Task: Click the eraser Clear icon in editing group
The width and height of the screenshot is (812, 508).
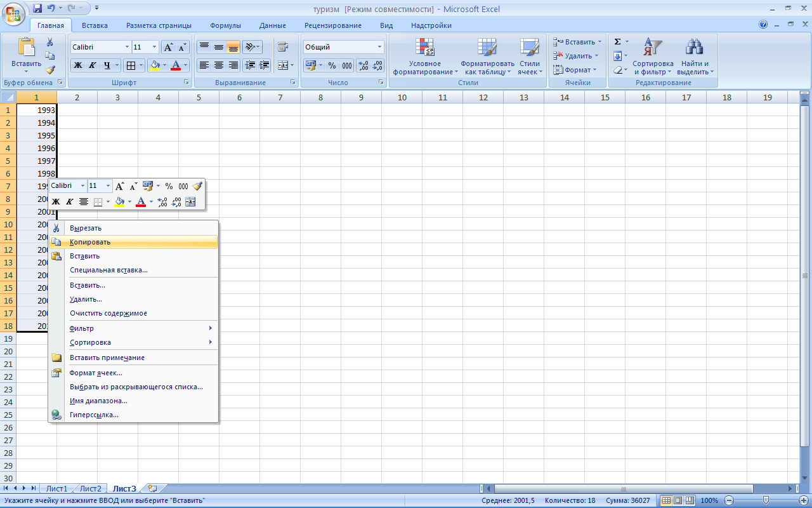Action: 617,70
